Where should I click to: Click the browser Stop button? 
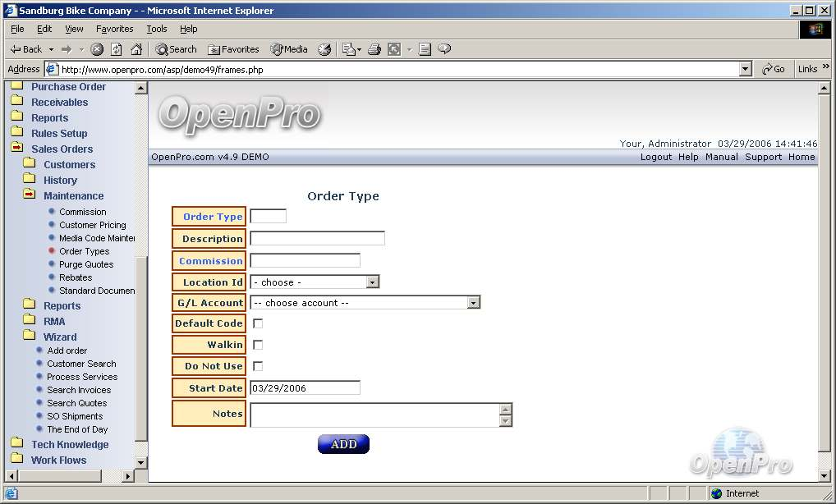pos(97,49)
